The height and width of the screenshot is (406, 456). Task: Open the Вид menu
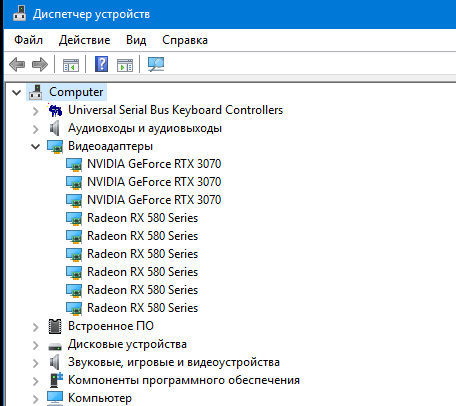tap(136, 40)
